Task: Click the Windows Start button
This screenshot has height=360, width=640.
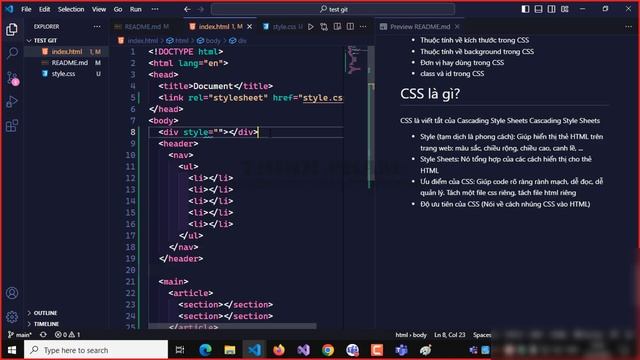Action: click(x=12, y=350)
